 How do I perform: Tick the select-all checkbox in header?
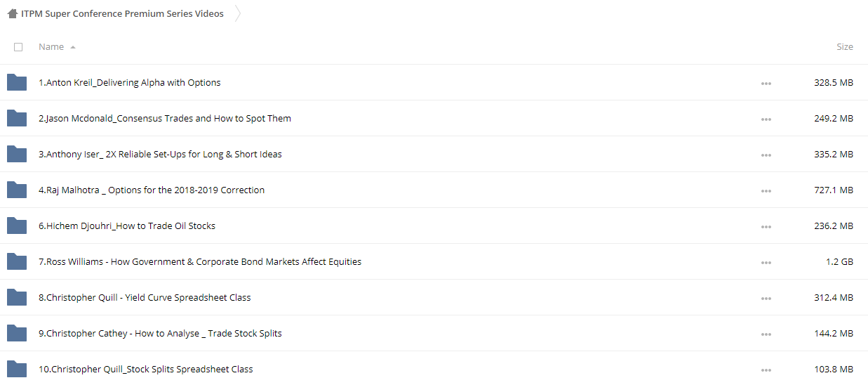(18, 47)
